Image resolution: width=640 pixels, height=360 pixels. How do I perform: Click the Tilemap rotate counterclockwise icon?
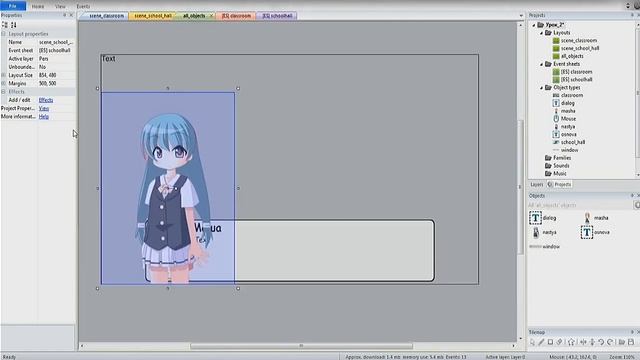[x=601, y=342]
